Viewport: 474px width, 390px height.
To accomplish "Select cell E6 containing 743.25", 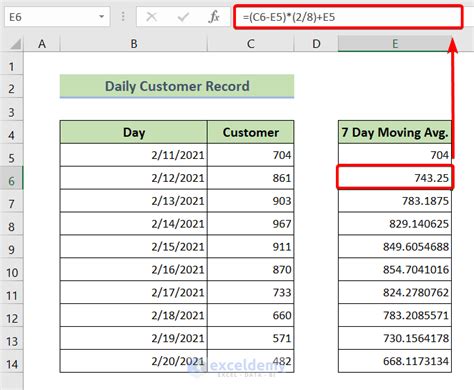I will [395, 178].
